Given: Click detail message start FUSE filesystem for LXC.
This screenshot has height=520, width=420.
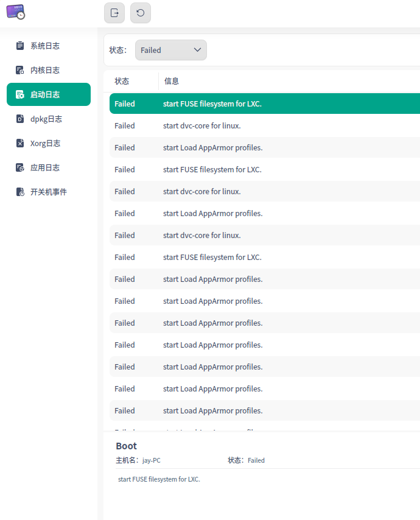Looking at the screenshot, I should tap(159, 479).
